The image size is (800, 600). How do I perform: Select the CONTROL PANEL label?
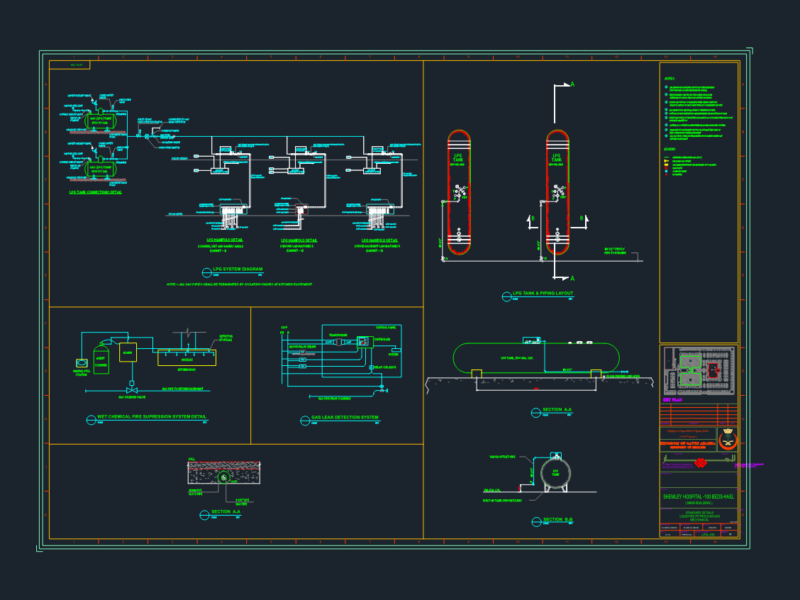click(386, 328)
